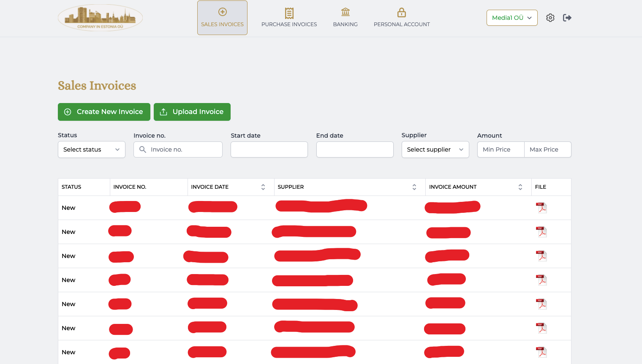Sort the table by Invoice Date
The width and height of the screenshot is (642, 364).
click(263, 187)
